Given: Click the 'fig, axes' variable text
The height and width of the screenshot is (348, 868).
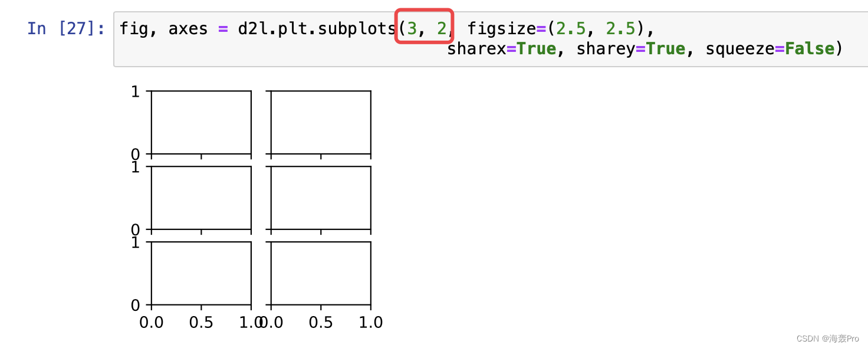Looking at the screenshot, I should 163,28.
